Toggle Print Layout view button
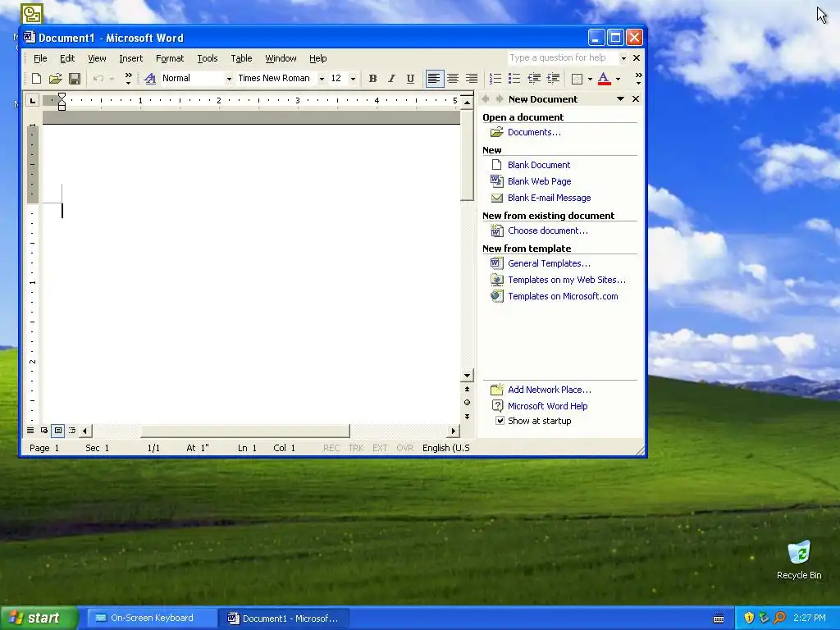This screenshot has height=630, width=840. click(58, 430)
